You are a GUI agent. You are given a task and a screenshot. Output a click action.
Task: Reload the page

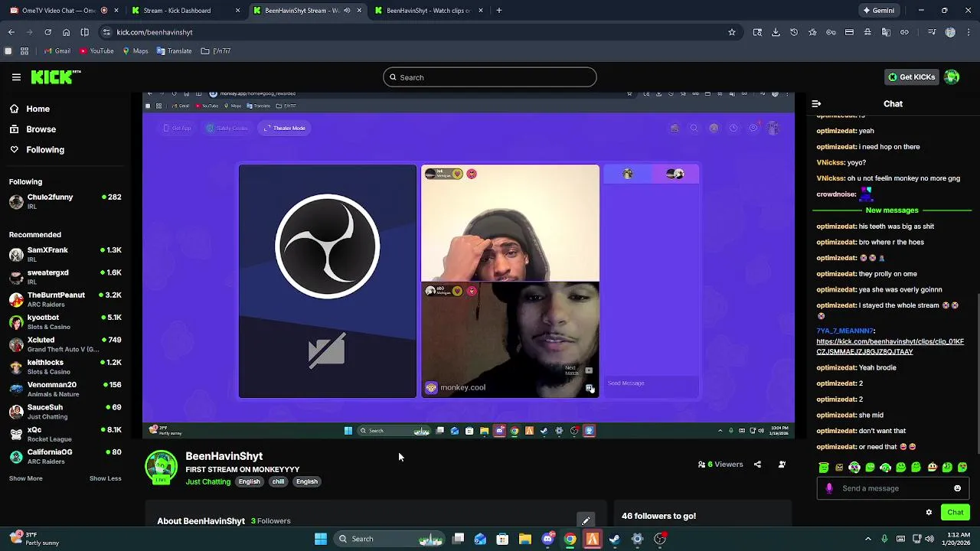coord(47,32)
